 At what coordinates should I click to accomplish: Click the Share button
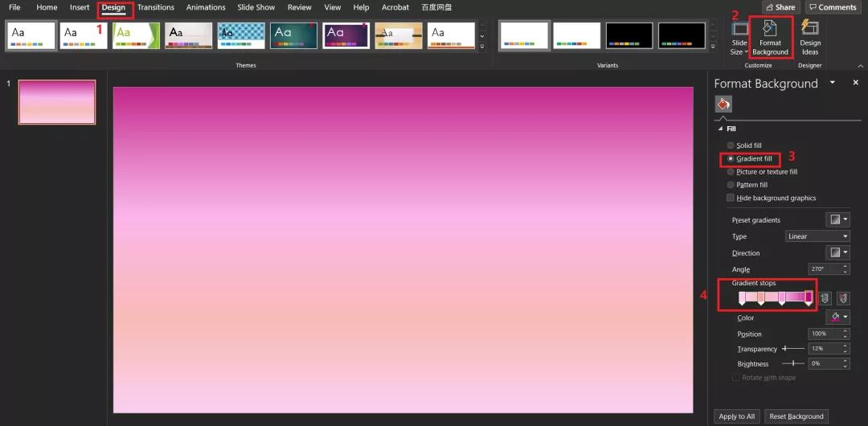[780, 7]
